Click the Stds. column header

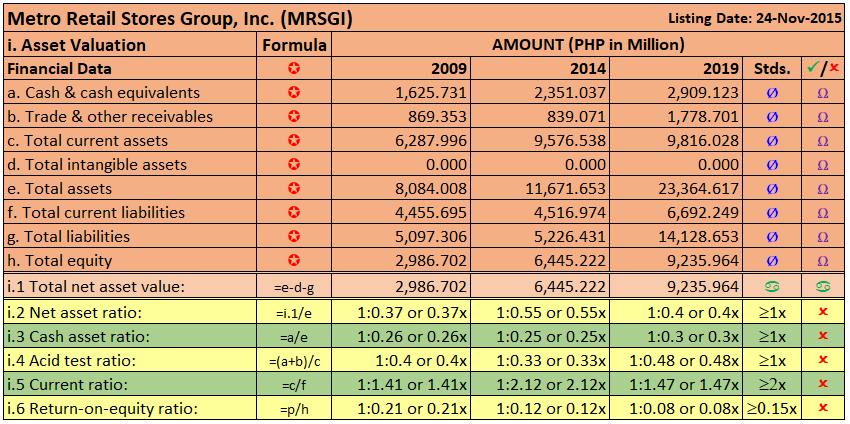[773, 69]
